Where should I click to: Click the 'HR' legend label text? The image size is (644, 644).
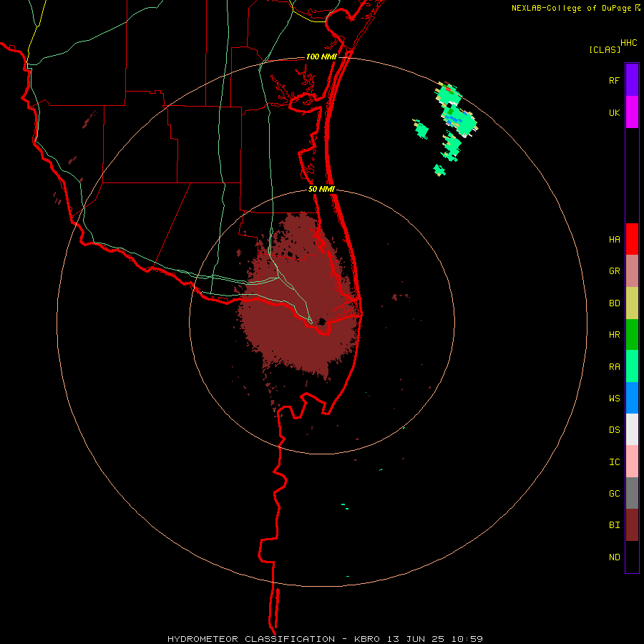coord(614,335)
